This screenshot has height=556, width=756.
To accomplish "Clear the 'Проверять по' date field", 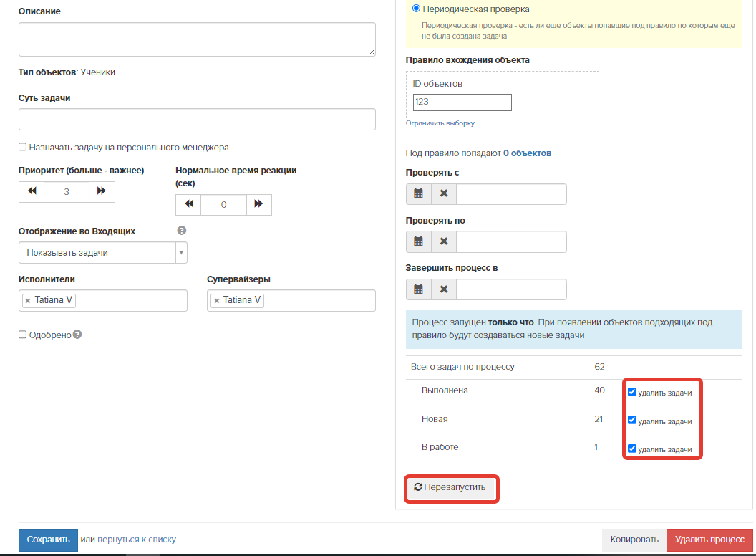I will click(x=444, y=242).
